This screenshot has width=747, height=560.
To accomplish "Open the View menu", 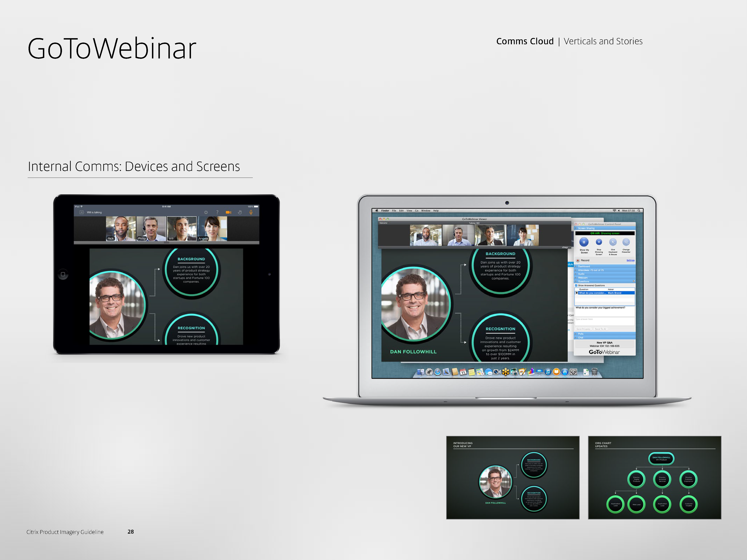I will pos(409,211).
